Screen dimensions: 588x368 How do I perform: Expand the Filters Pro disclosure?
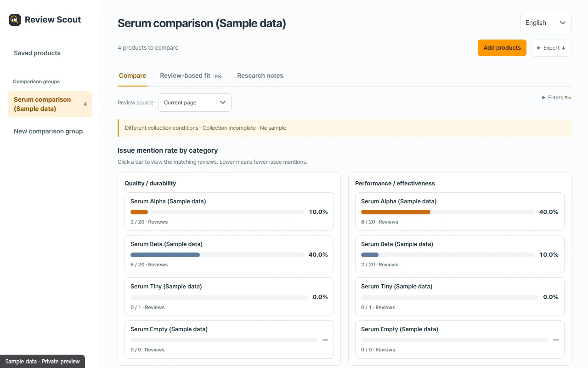(557, 98)
